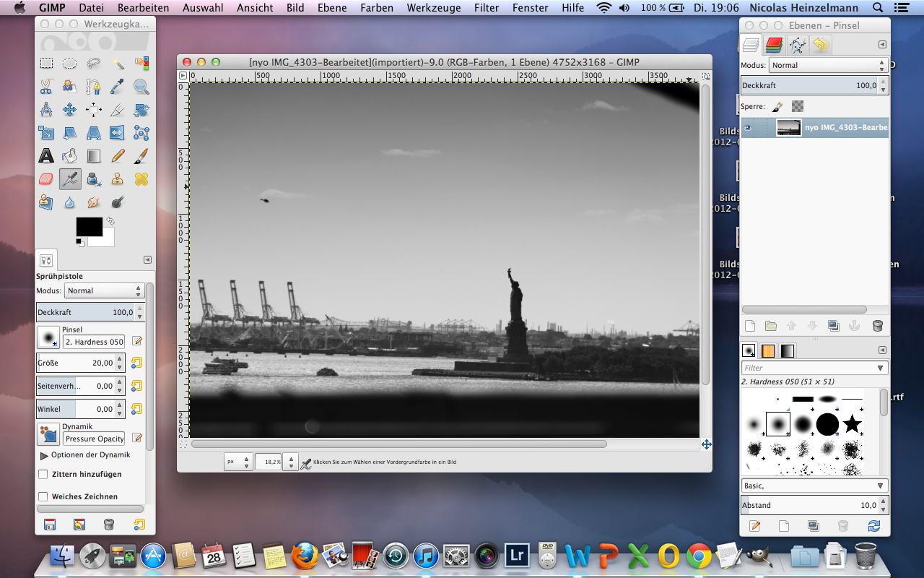Open the tool Modus dropdown set to Normal
Screen dimensions: 924x578
coord(104,290)
